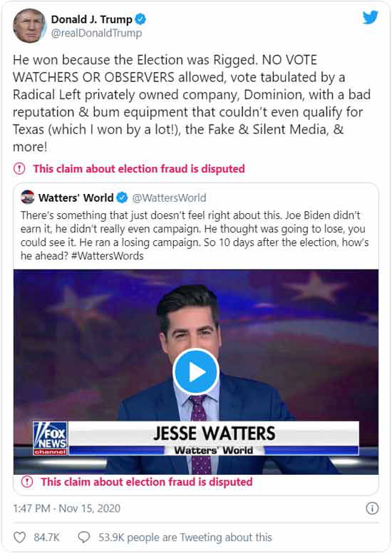The height and width of the screenshot is (554, 392).
Task: Open the top election fraud disputed notice
Action: 139,168
